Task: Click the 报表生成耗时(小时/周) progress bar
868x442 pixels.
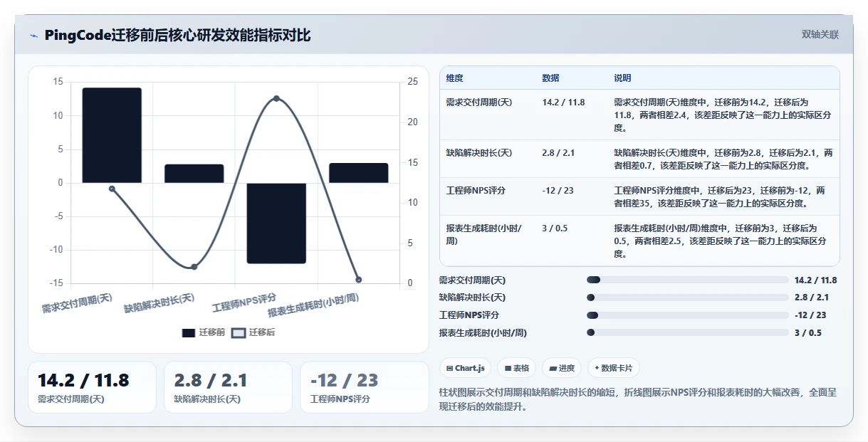Action: pyautogui.click(x=687, y=332)
